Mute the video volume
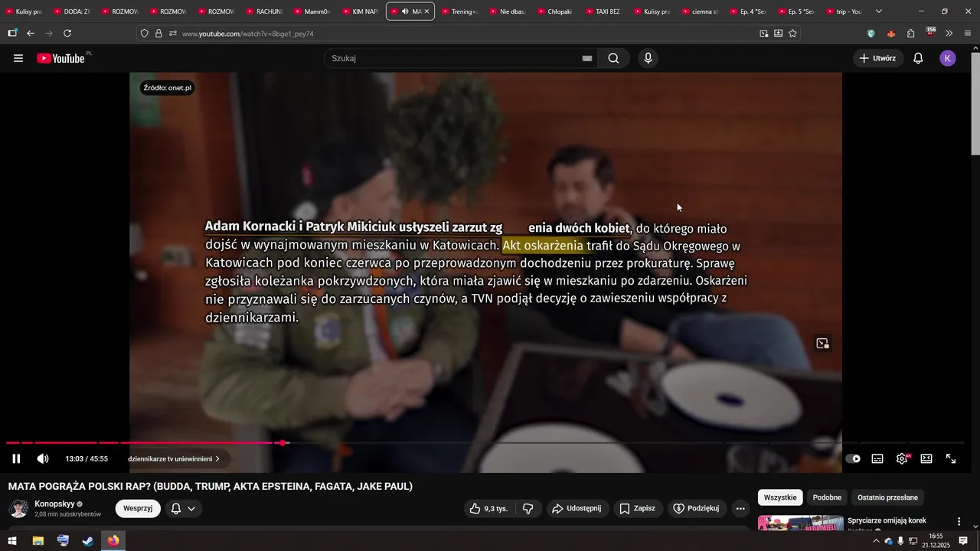Screen dimensions: 980x551 pyautogui.click(x=43, y=458)
